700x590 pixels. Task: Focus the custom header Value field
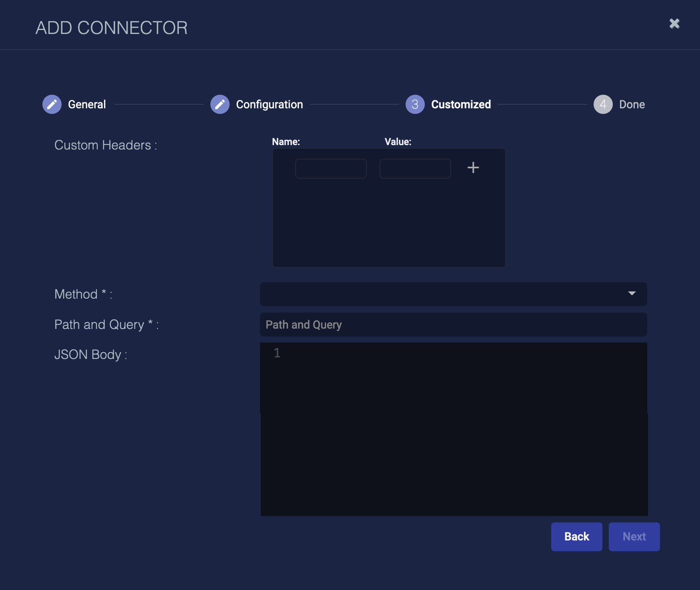point(415,169)
